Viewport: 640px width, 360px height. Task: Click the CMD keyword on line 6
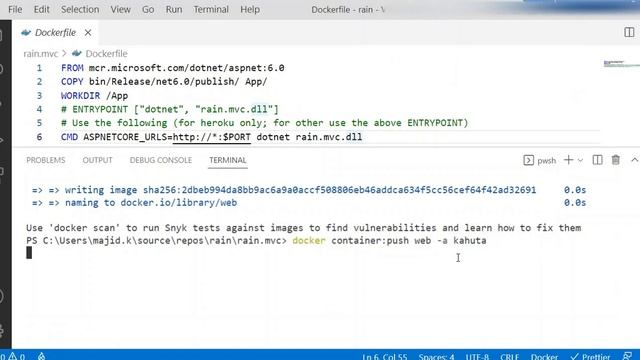tap(69, 137)
